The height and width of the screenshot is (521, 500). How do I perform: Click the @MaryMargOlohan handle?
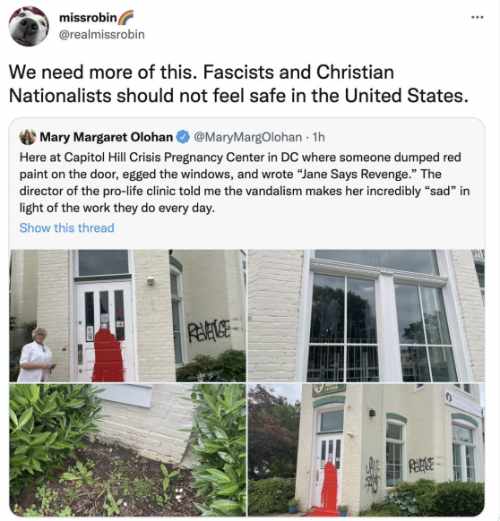(x=248, y=137)
